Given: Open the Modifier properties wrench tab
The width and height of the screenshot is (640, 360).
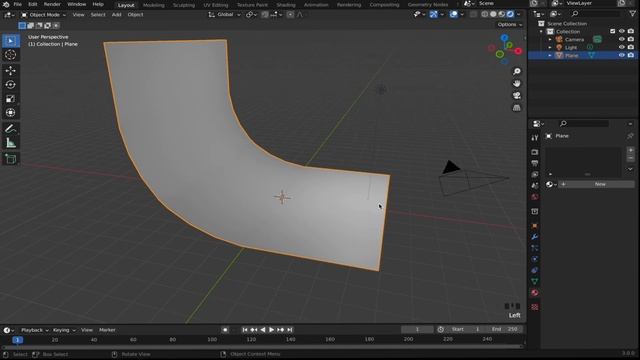Looking at the screenshot, I should 535,237.
